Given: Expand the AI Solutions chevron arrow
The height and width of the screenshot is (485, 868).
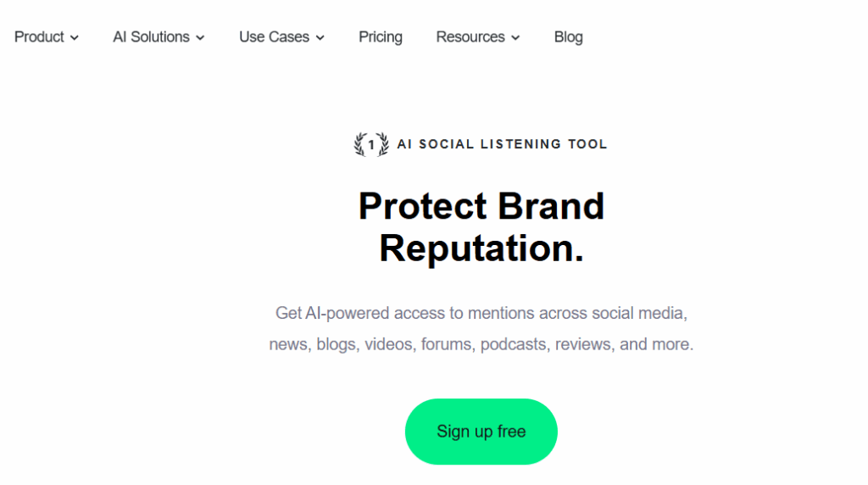Looking at the screenshot, I should [200, 37].
